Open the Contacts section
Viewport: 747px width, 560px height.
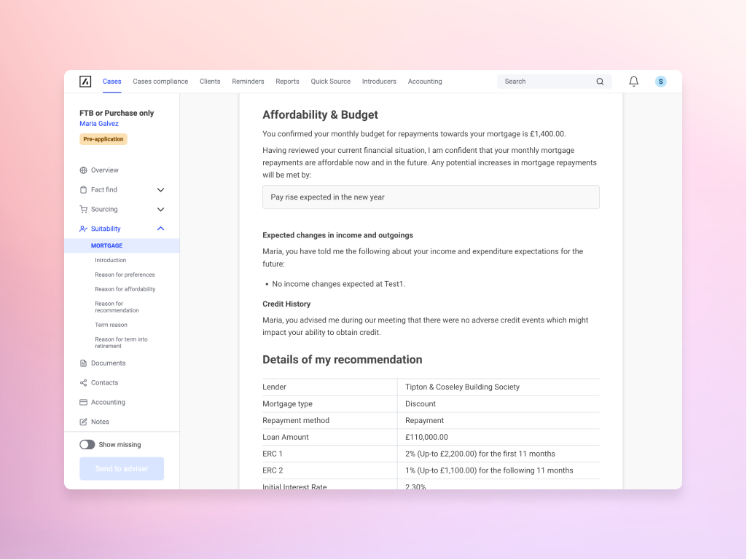pos(104,383)
